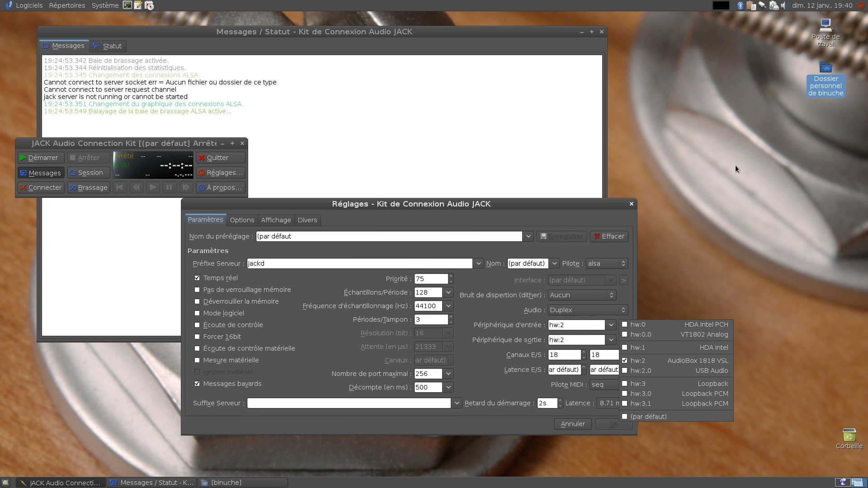Screen dimensions: 868x488
Task: Click the Effacer preset button
Action: tap(609, 236)
